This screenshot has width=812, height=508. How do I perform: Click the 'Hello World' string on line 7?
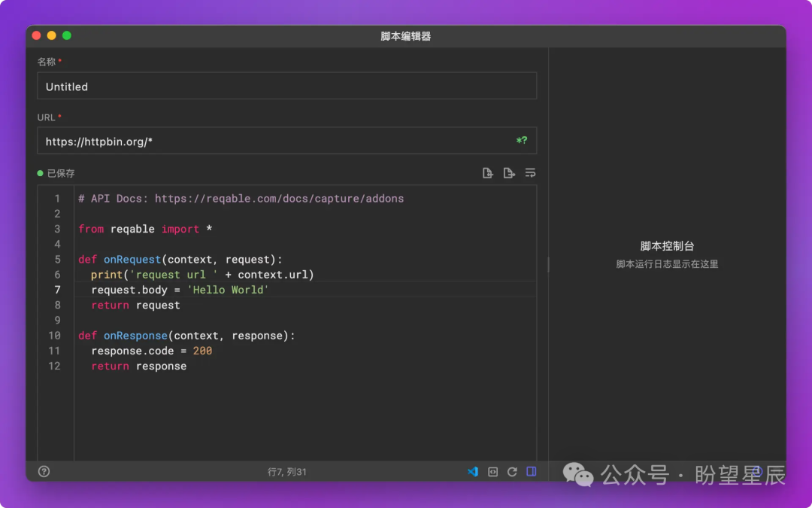coord(228,290)
